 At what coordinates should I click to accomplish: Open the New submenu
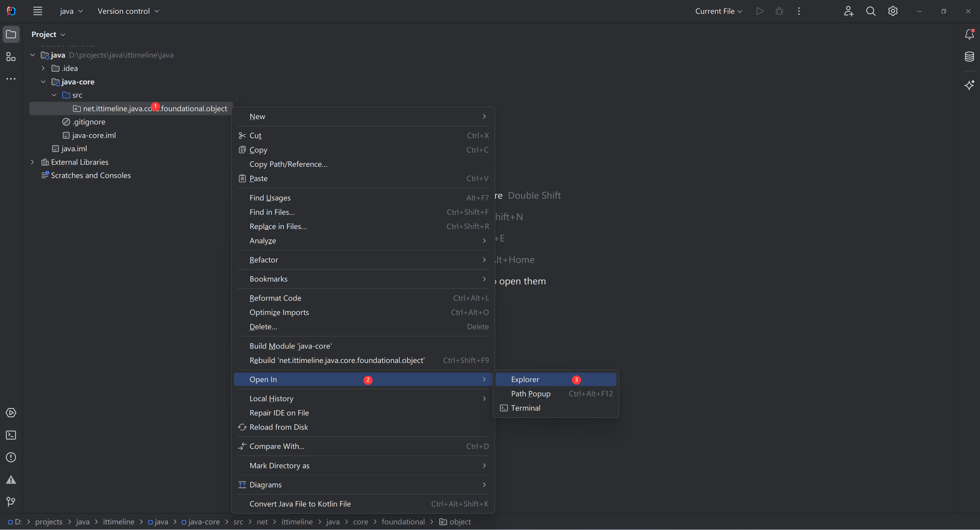(x=363, y=116)
